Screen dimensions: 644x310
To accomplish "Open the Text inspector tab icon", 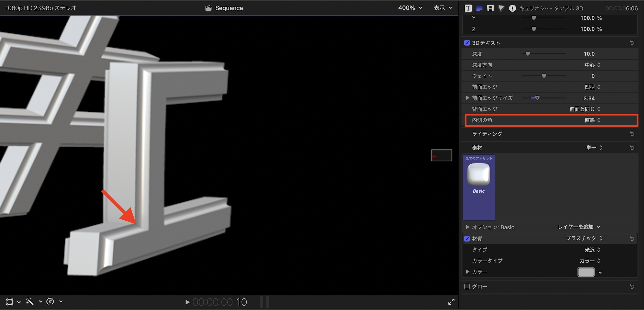I will tap(468, 8).
